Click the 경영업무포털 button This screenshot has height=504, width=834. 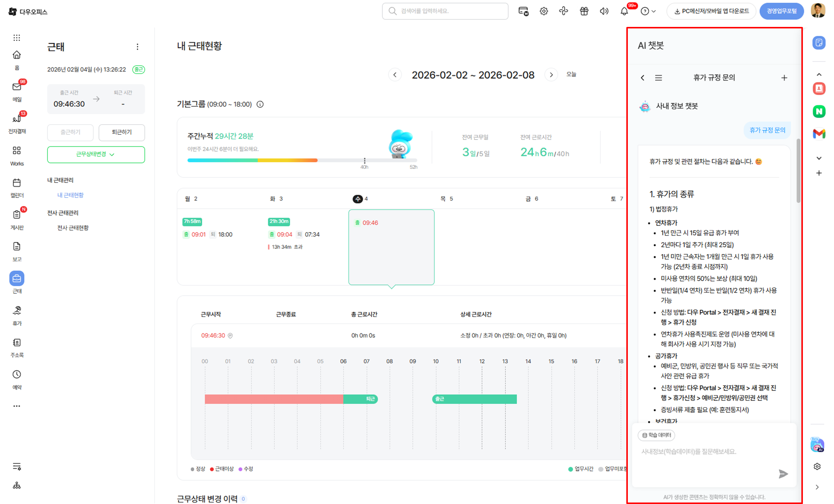(781, 11)
